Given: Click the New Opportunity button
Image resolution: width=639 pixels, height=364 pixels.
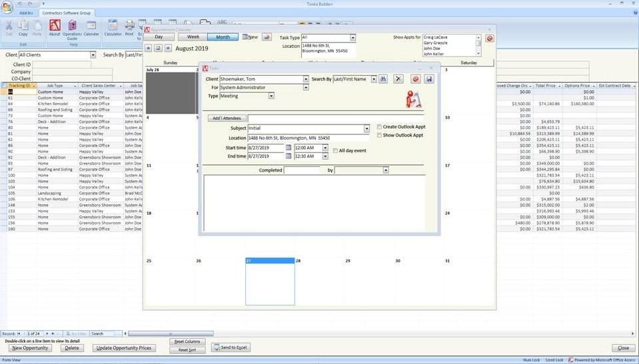Looking at the screenshot, I should pyautogui.click(x=31, y=348).
